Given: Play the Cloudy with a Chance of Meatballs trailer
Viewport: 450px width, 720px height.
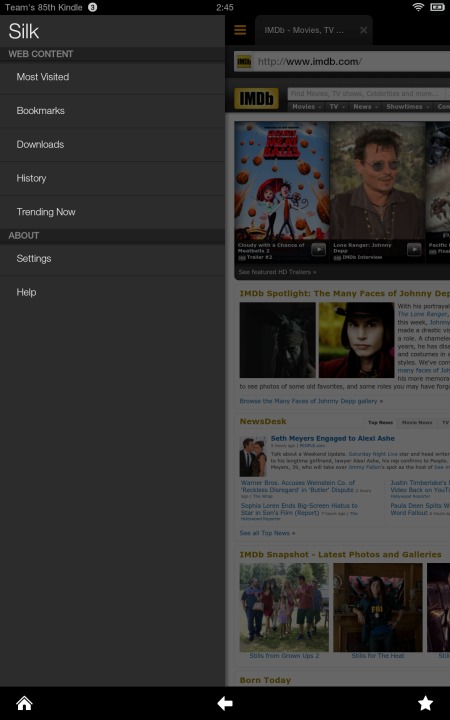Looking at the screenshot, I should 318,249.
